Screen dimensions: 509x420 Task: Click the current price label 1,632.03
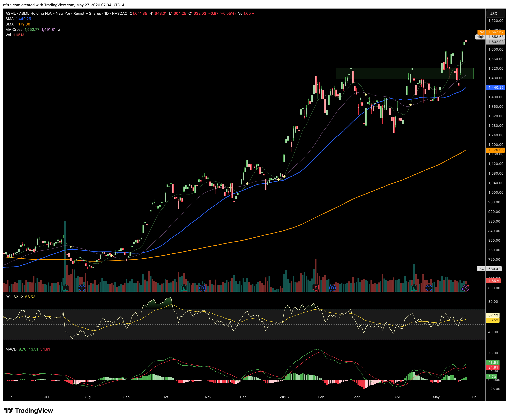tap(495, 42)
